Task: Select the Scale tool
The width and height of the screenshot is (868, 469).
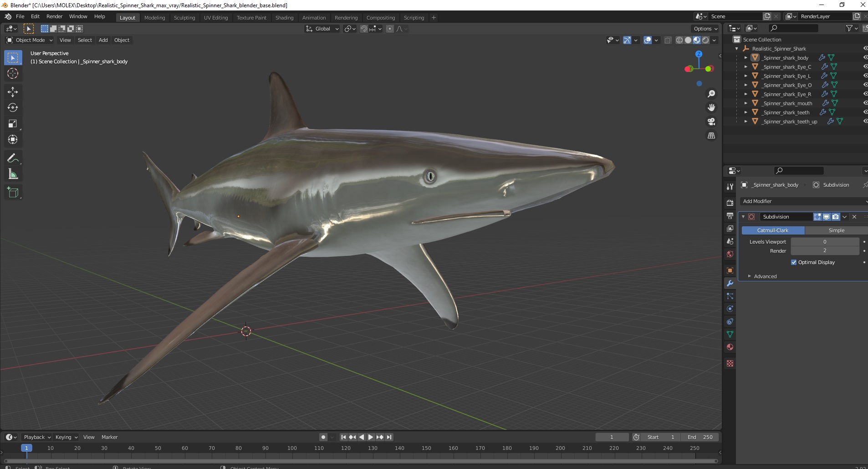Action: [13, 124]
